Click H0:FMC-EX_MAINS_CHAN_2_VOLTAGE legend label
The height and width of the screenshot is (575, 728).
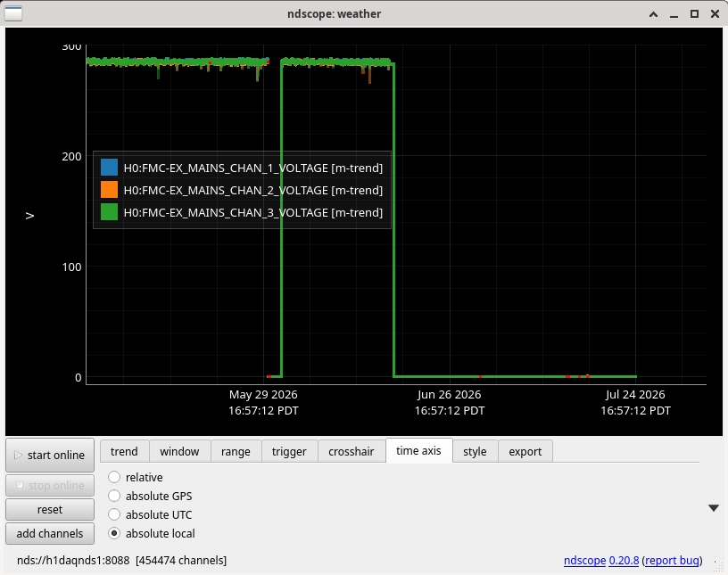tap(253, 190)
